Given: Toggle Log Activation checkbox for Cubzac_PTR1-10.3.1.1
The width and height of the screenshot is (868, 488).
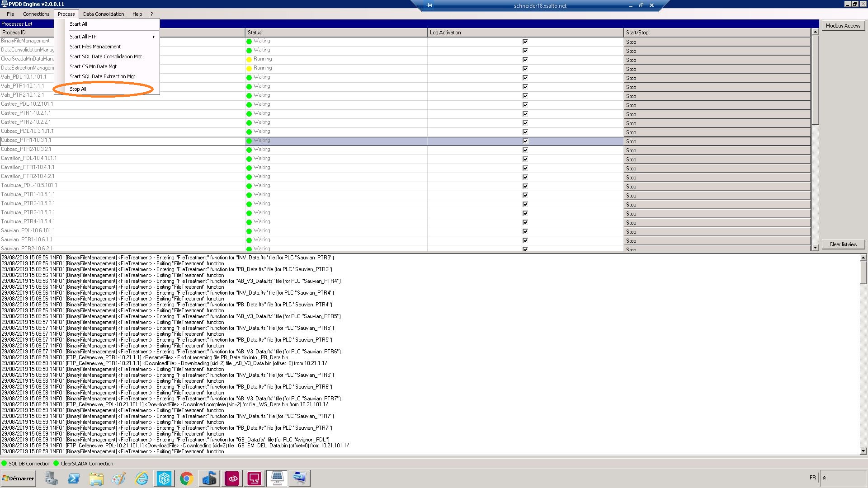Looking at the screenshot, I should [525, 141].
